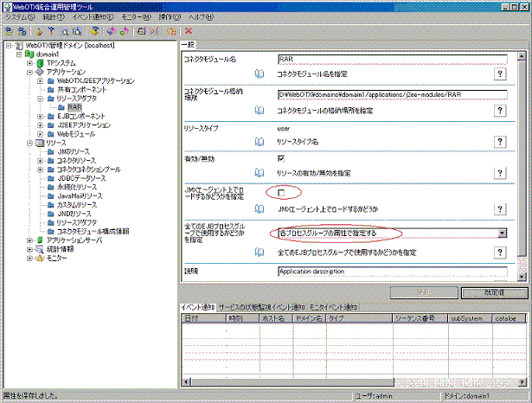Viewport: 532px width, 403px height.
Task: Collapse the リソースアダプタ node under アプリケーション
Action: (x=40, y=99)
